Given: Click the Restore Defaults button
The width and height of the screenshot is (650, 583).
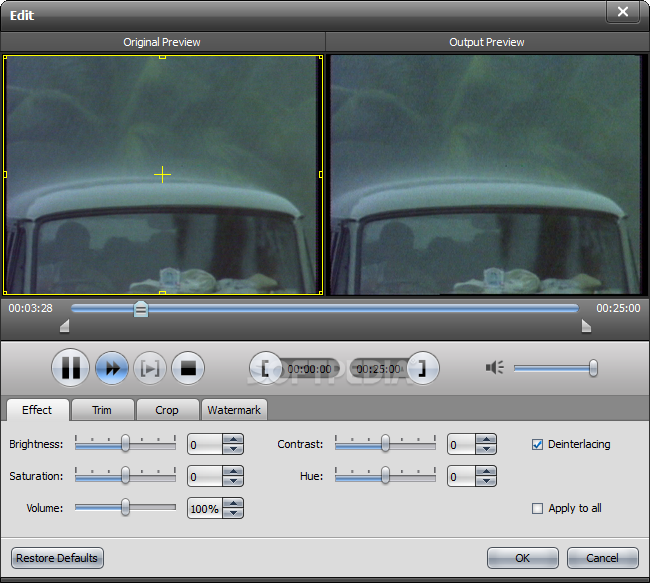Looking at the screenshot, I should tap(57, 558).
